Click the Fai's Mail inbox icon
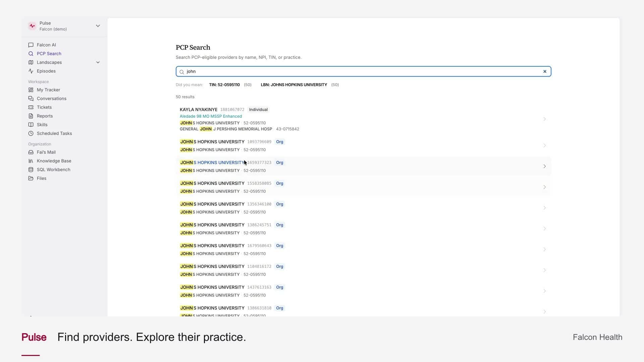The width and height of the screenshot is (644, 362). point(31,152)
